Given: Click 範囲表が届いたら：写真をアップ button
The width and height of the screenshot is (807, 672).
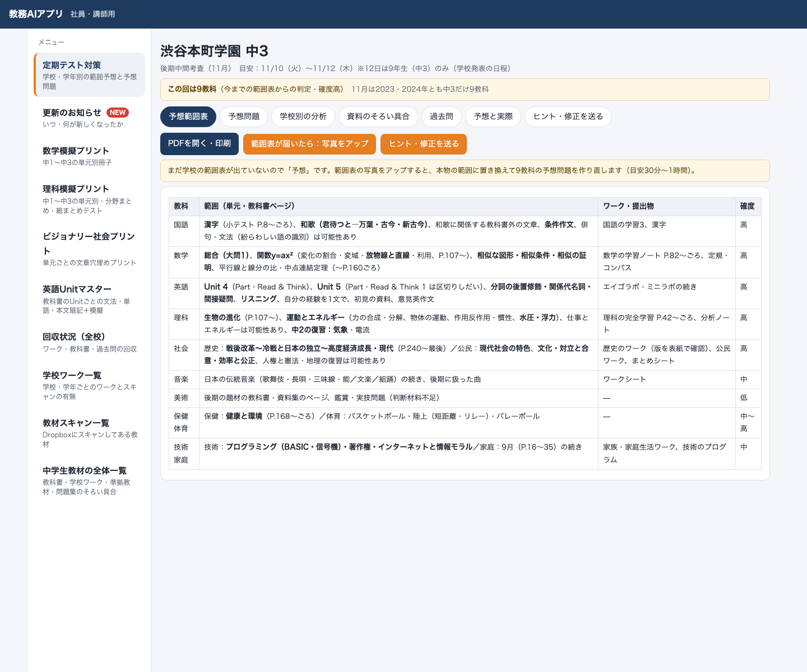Looking at the screenshot, I should click(x=309, y=144).
